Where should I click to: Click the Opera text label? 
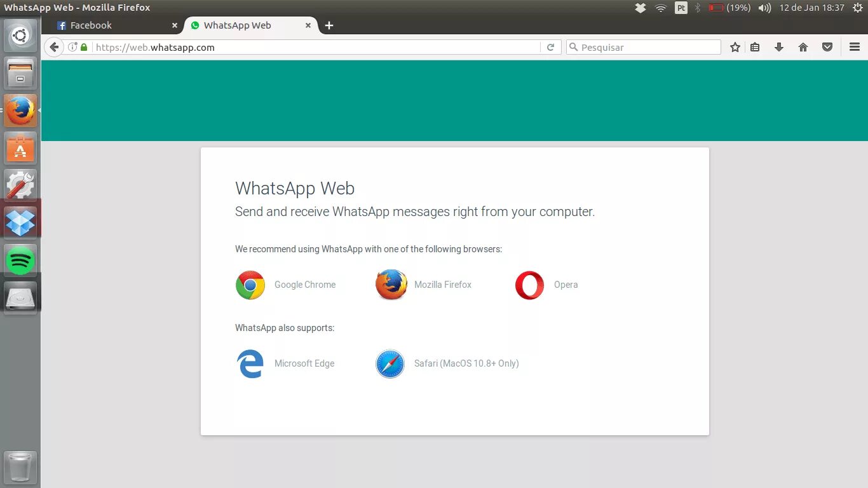pyautogui.click(x=566, y=285)
